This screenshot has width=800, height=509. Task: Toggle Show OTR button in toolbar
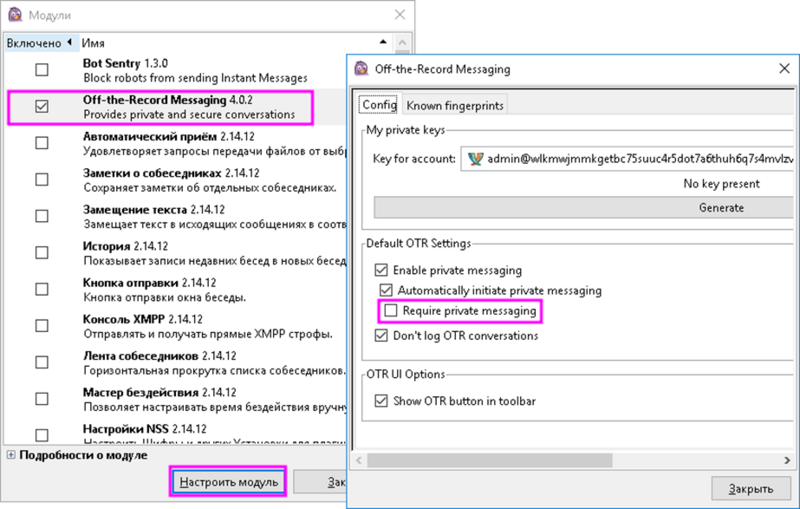point(381,401)
